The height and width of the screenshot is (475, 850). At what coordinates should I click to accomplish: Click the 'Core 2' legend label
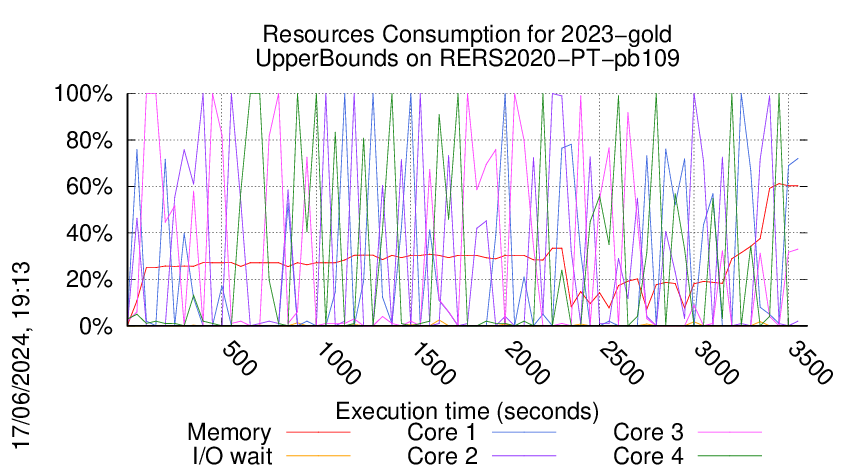(x=442, y=456)
